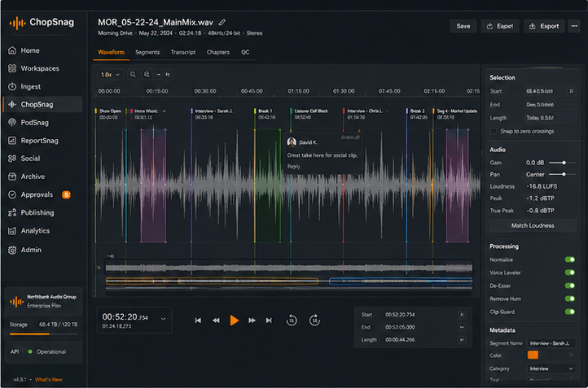Click the orange Play button

tap(235, 320)
